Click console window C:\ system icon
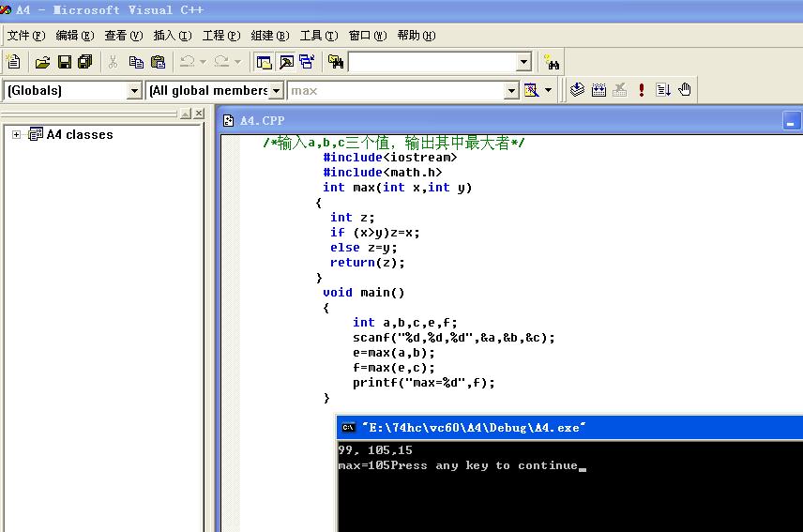The width and height of the screenshot is (803, 532). [348, 428]
